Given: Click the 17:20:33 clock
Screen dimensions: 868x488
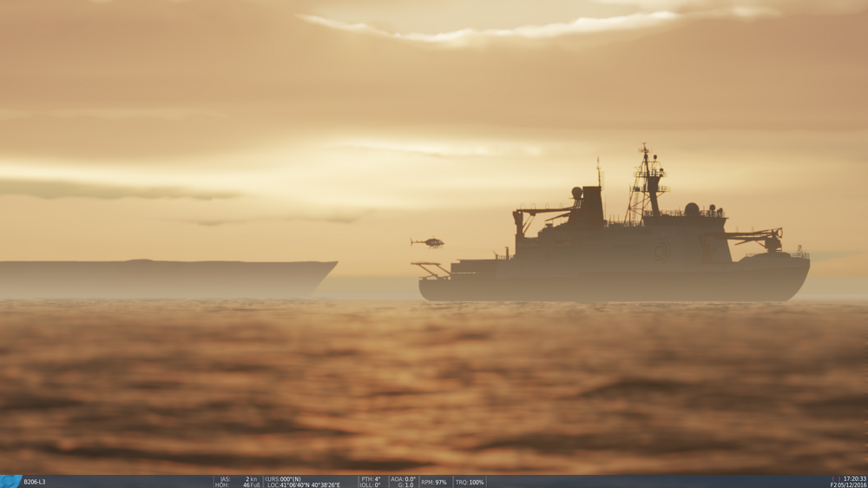Looking at the screenshot, I should 855,478.
